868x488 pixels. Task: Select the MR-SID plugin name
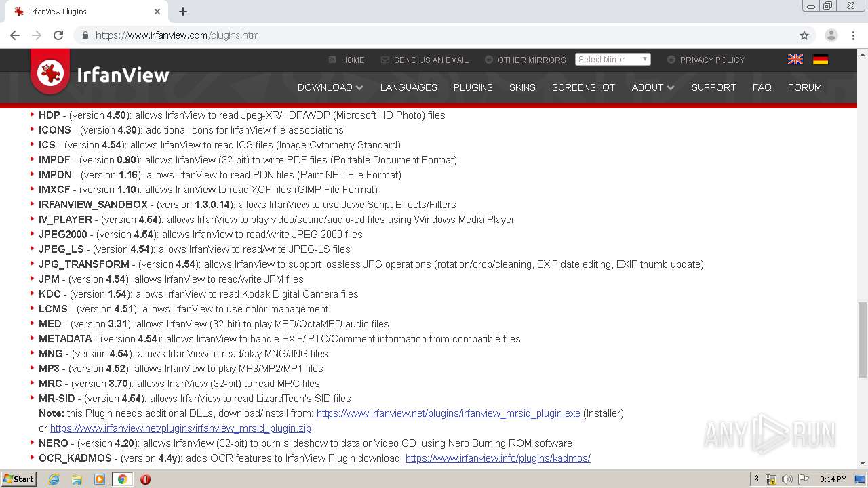57,399
